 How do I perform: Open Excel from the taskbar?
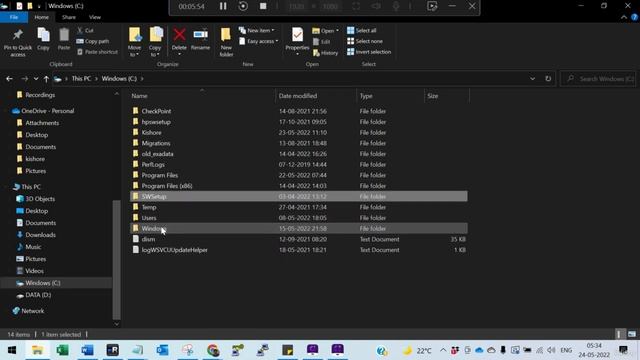pyautogui.click(x=62, y=350)
